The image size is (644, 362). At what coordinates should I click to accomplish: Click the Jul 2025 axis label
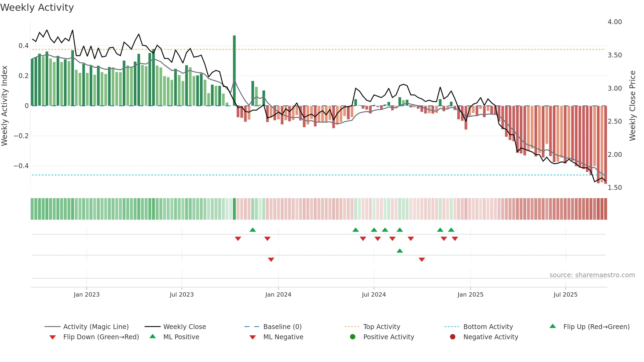point(565,295)
